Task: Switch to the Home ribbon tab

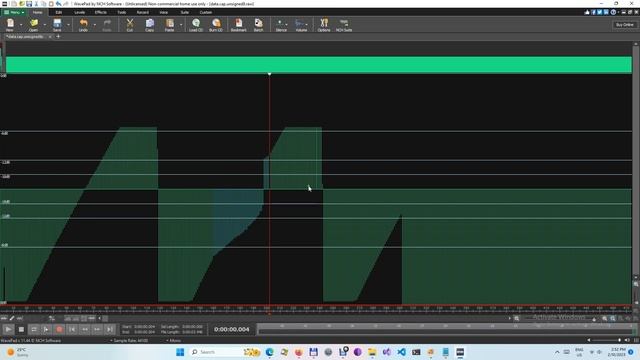Action: point(37,12)
